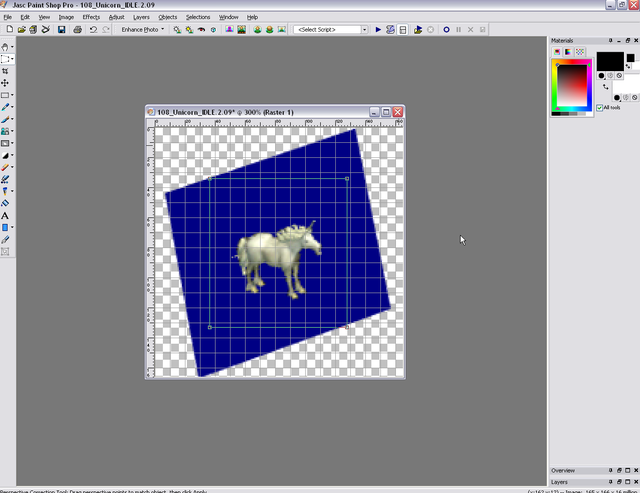Click the Undo arrow icon
This screenshot has width=640, height=493.
click(93, 29)
